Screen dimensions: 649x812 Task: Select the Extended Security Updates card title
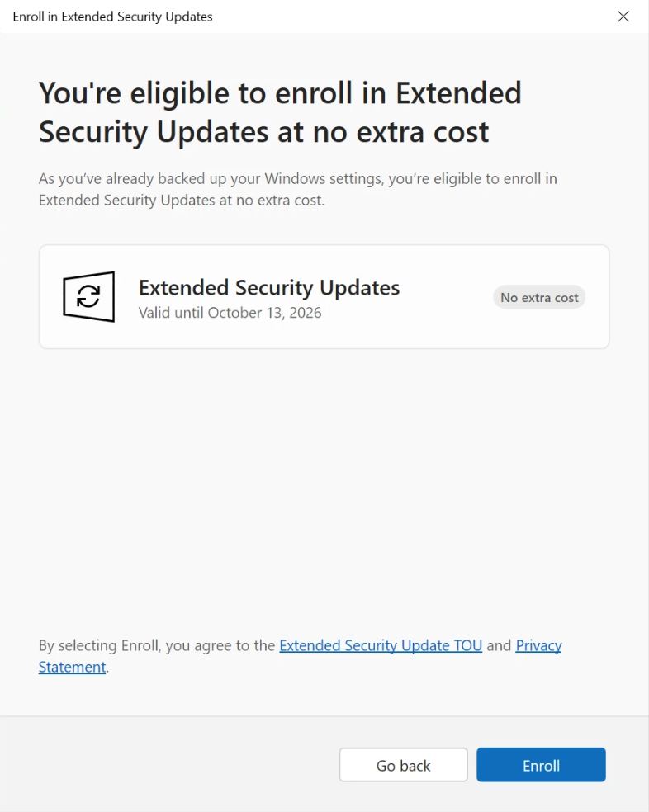[269, 287]
